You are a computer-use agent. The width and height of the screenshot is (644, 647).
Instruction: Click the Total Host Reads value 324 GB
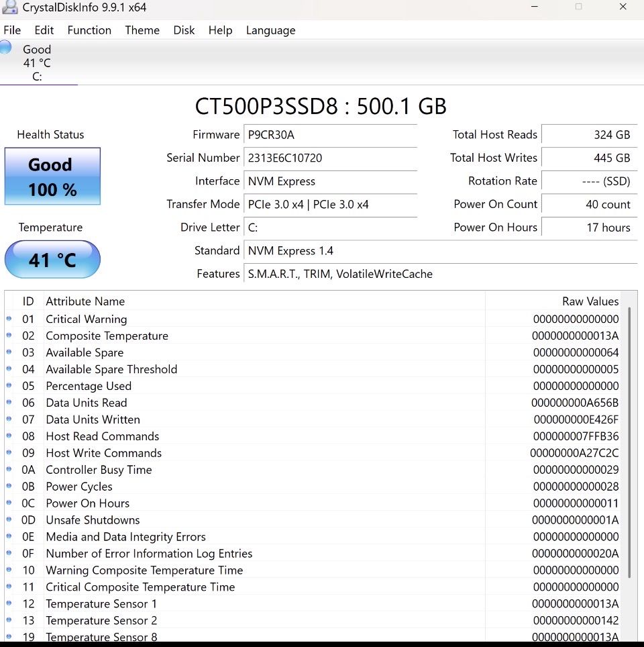click(x=589, y=135)
